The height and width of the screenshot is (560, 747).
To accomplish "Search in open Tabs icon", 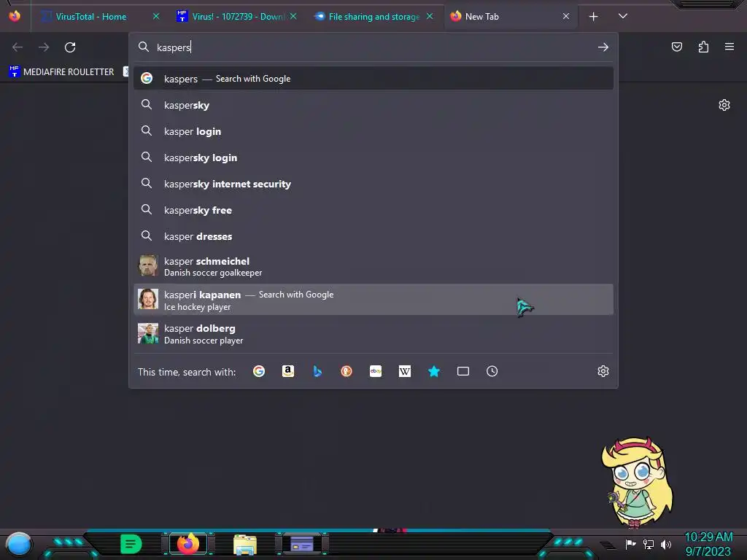I will (463, 371).
